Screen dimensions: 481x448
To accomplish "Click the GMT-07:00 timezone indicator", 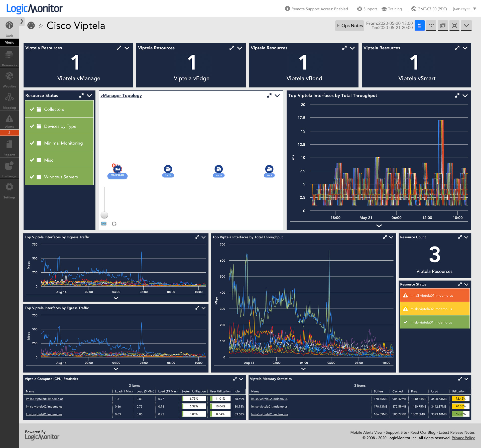I will [429, 9].
